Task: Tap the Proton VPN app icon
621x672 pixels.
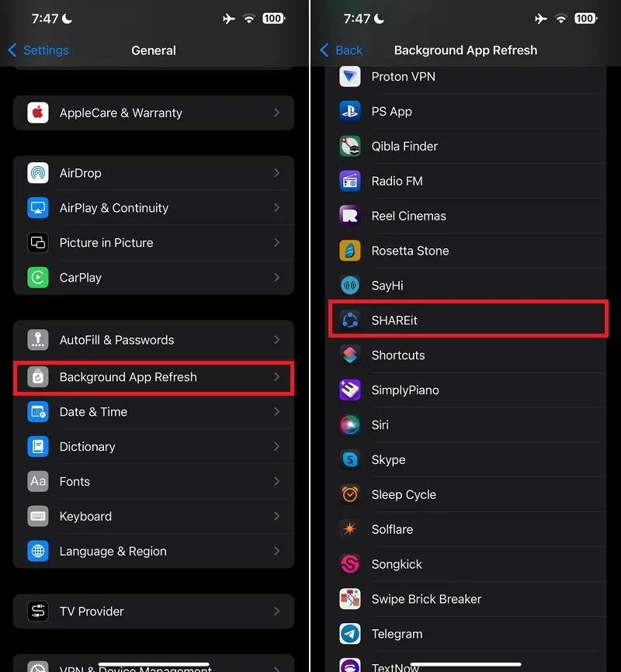Action: point(350,77)
